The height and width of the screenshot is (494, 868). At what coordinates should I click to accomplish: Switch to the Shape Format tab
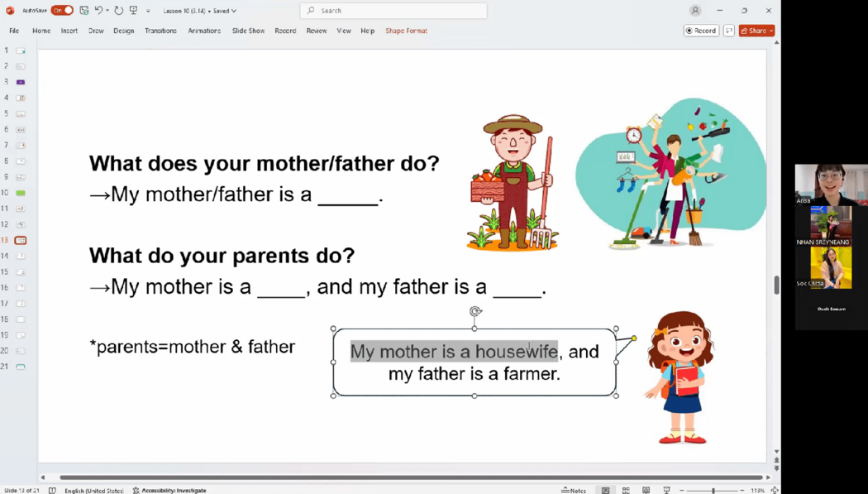point(406,31)
